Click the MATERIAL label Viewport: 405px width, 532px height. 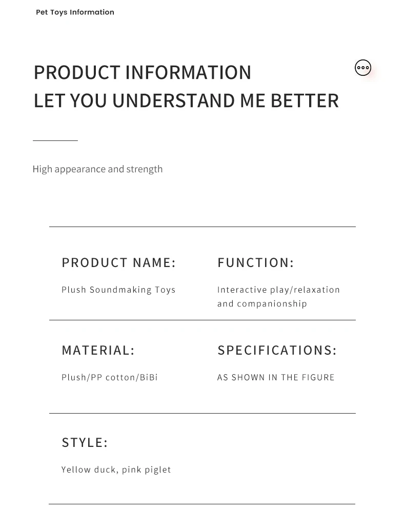98,351
